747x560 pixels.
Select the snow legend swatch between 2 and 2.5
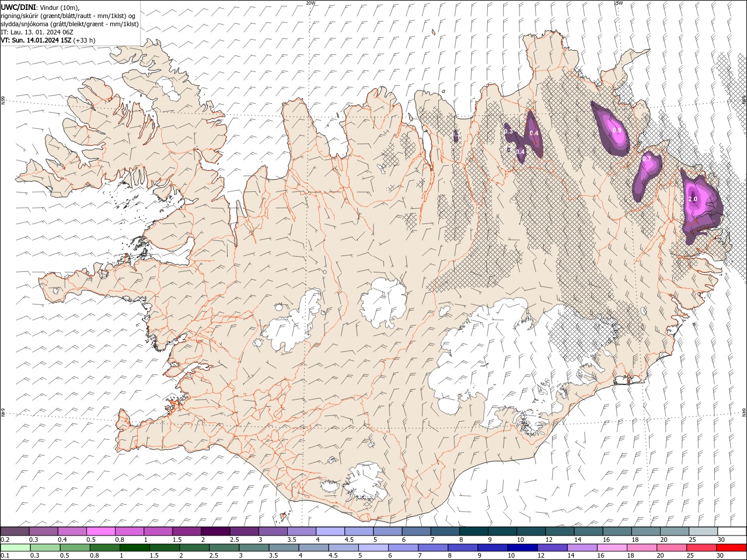pos(215,531)
